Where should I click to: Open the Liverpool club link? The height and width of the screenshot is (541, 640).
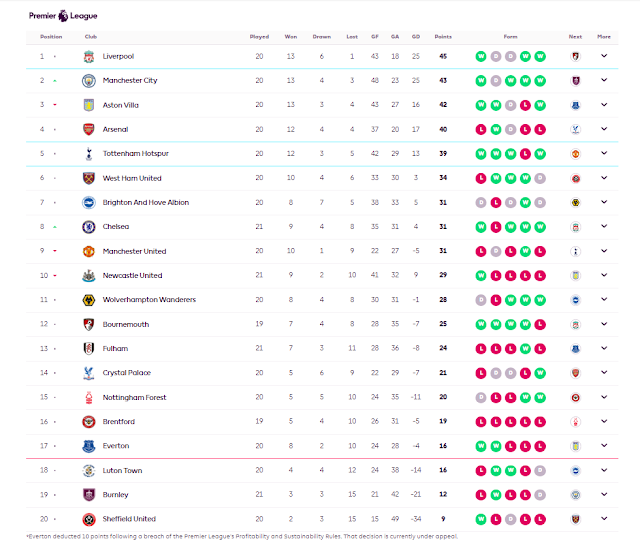click(x=118, y=56)
